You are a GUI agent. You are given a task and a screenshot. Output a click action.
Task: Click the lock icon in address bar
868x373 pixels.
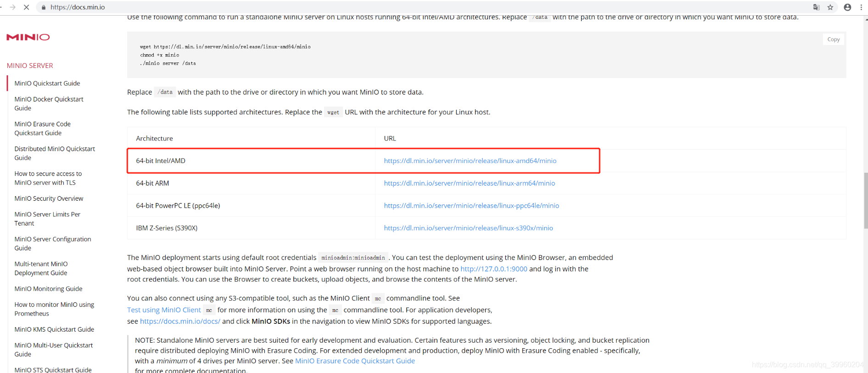pyautogui.click(x=44, y=7)
